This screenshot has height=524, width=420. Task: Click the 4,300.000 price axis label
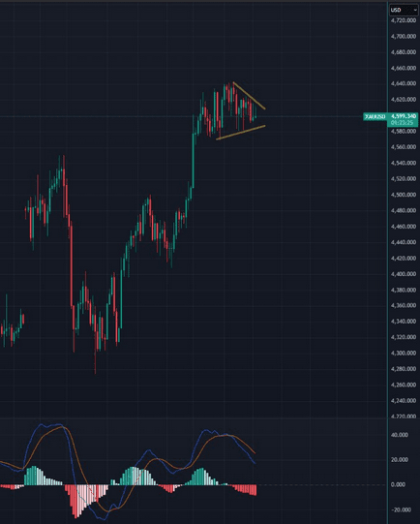(x=404, y=353)
